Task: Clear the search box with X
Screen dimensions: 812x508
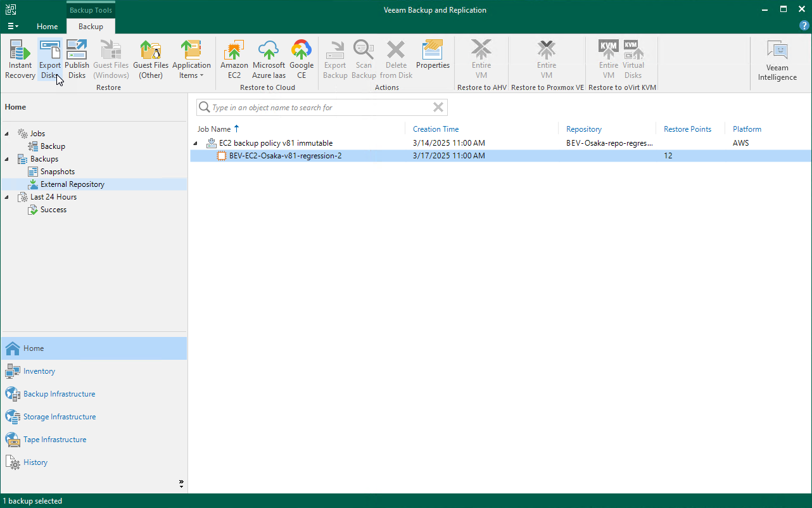Action: coord(438,107)
